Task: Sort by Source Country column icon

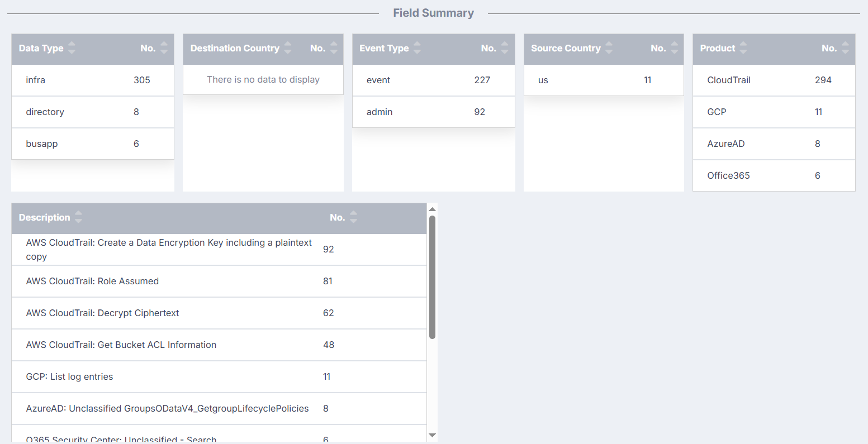Action: pos(609,48)
